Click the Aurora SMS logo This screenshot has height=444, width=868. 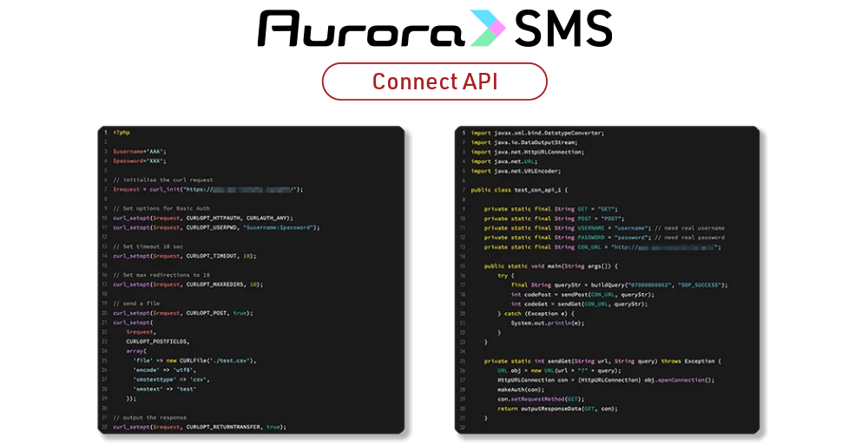(x=435, y=29)
